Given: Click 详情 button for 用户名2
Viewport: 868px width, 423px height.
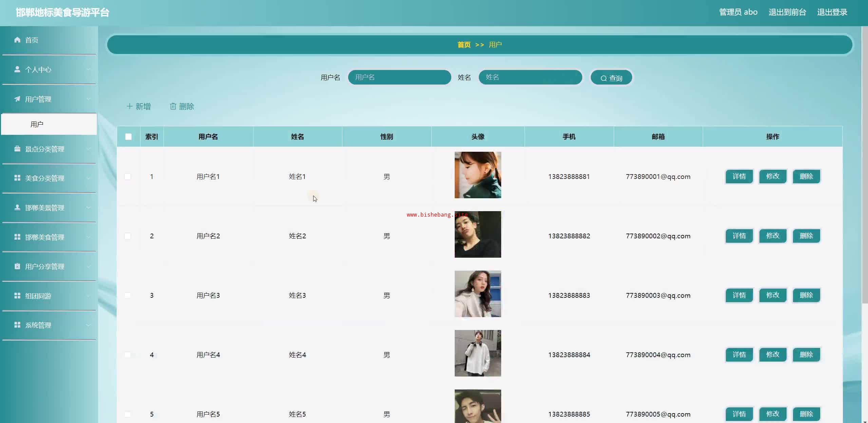Looking at the screenshot, I should coord(739,236).
